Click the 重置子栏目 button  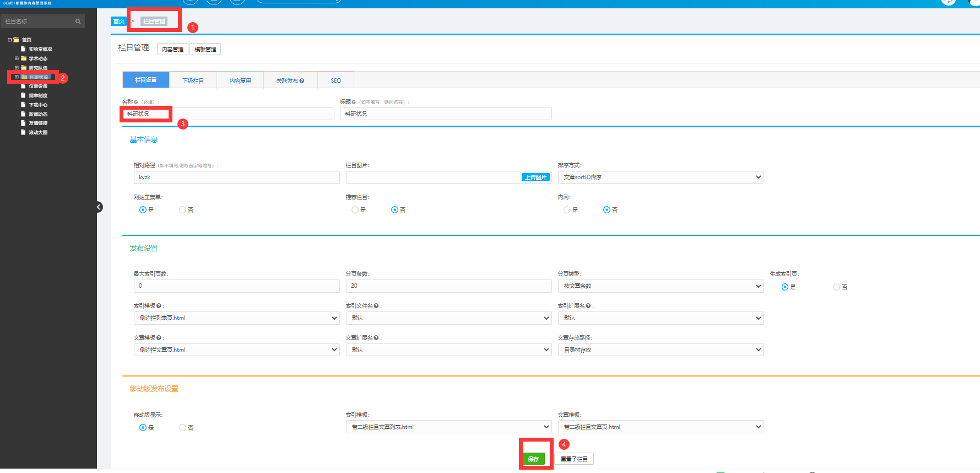[574, 459]
